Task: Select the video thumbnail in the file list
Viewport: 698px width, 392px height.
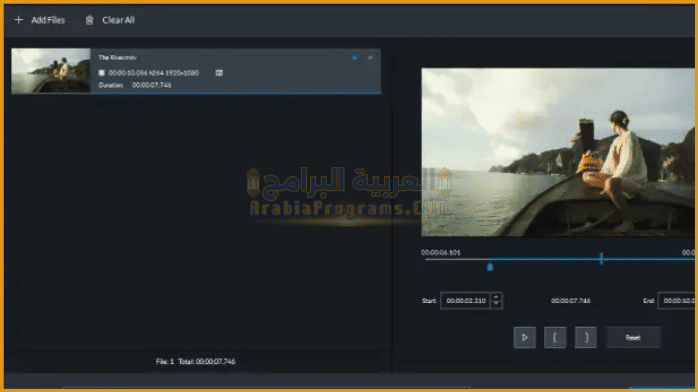Action: click(51, 71)
